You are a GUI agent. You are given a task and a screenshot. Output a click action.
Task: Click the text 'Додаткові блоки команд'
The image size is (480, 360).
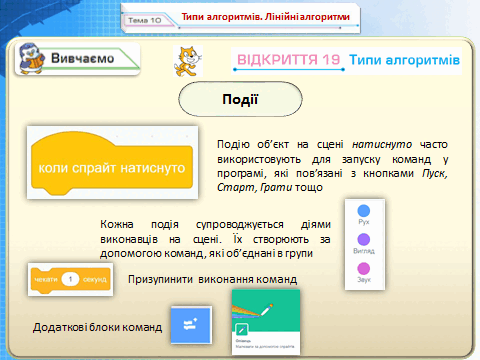pyautogui.click(x=97, y=327)
